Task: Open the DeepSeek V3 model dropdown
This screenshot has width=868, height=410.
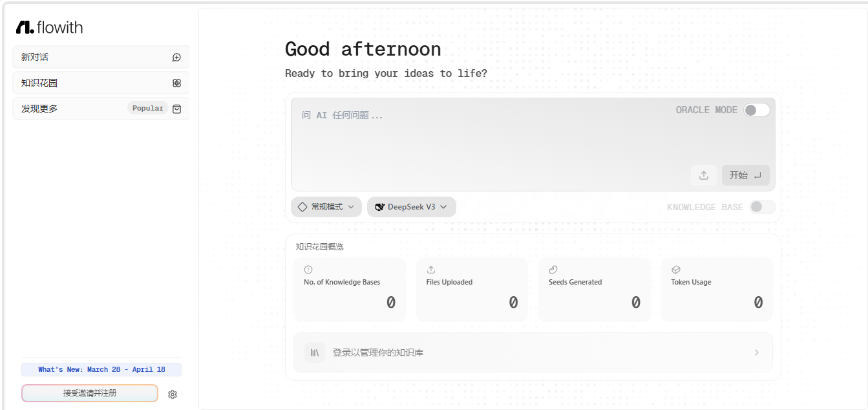Action: point(412,207)
